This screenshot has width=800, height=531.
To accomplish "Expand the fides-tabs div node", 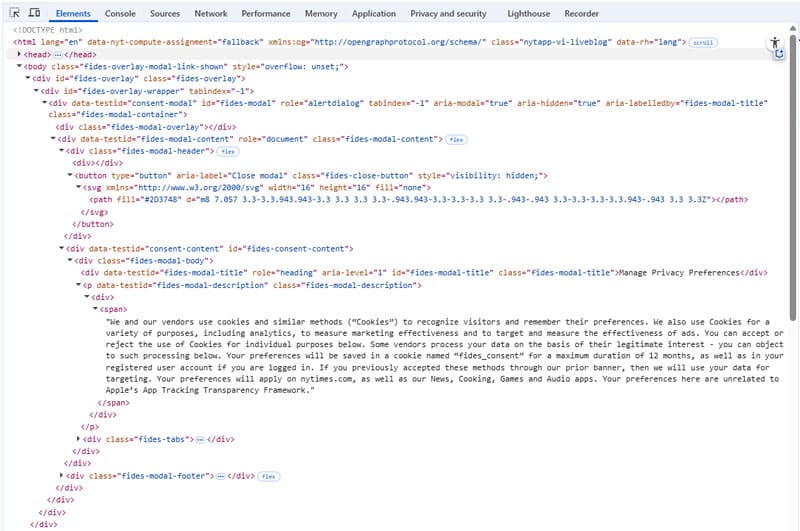I will coord(79,439).
